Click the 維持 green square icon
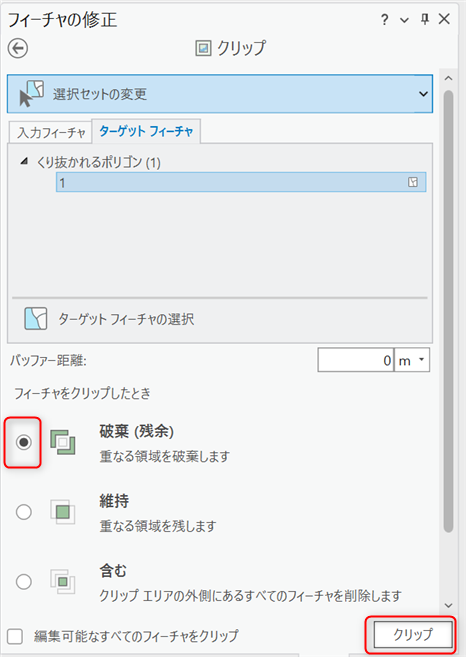Screen dimensions: 466x657 (x=63, y=512)
